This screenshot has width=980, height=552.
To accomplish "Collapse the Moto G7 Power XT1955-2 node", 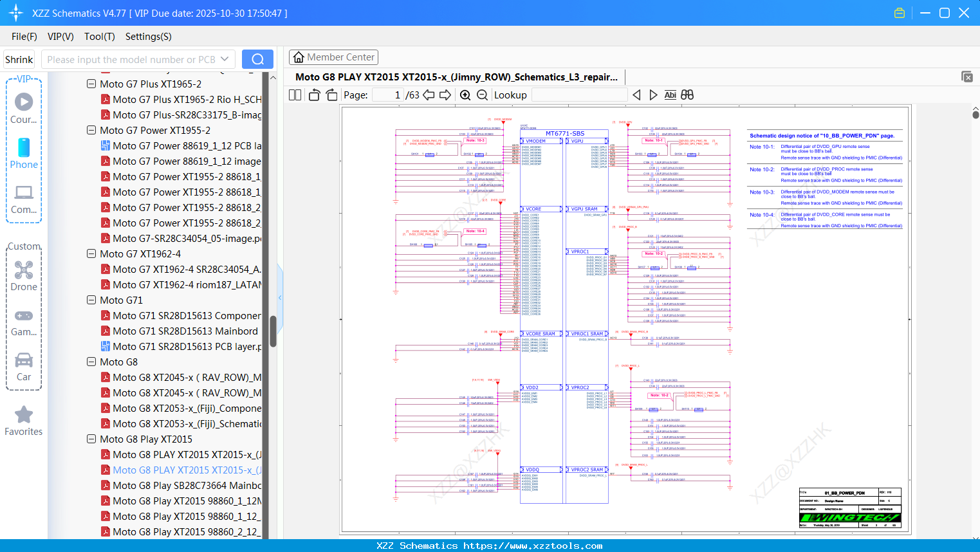I will click(x=91, y=130).
